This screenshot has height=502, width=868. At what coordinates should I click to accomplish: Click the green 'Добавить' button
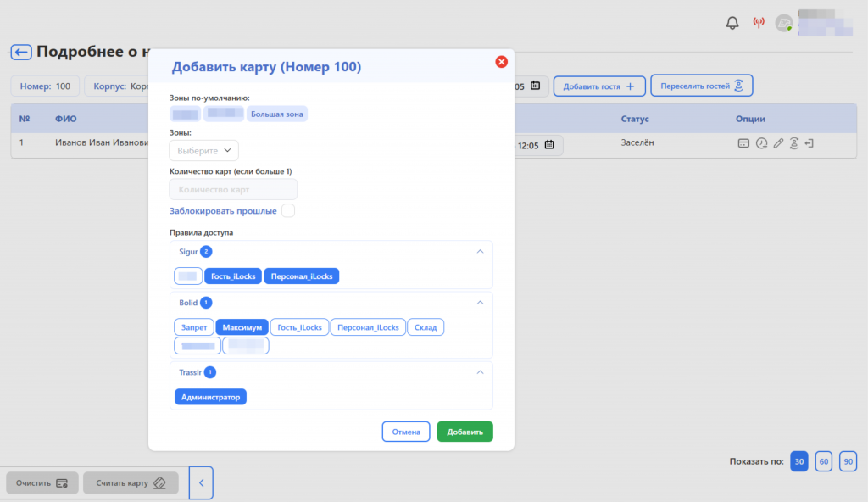pos(465,432)
